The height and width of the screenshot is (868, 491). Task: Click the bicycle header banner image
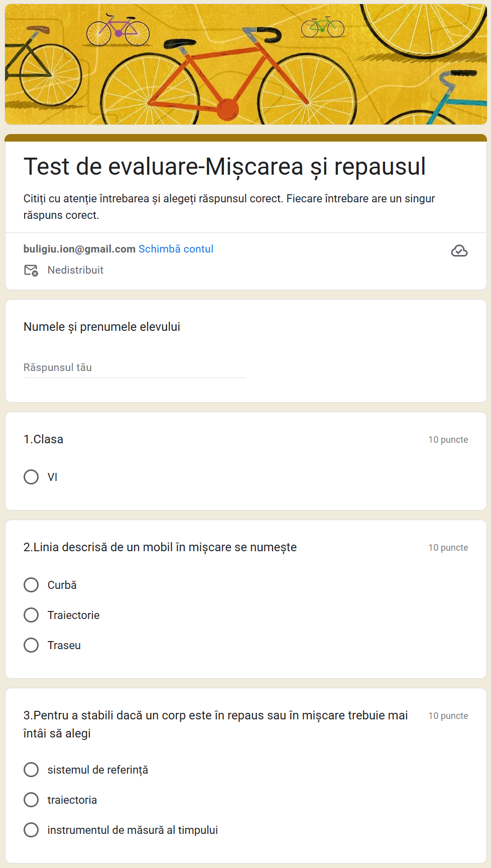pyautogui.click(x=245, y=64)
